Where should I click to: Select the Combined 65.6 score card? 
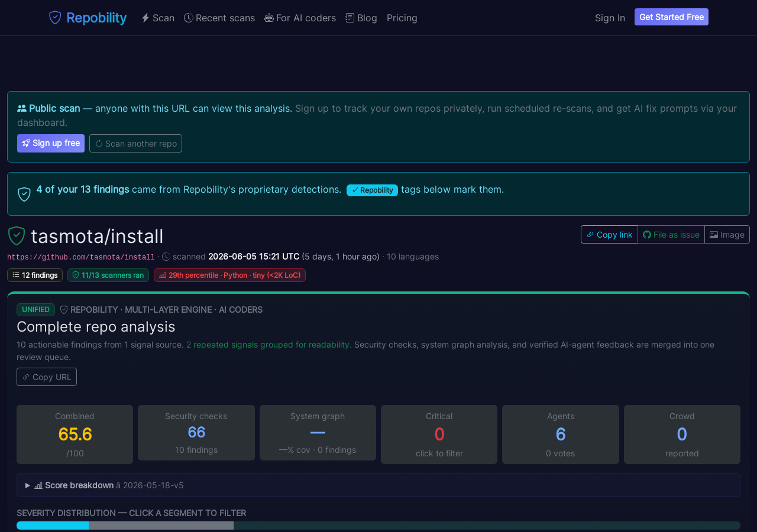75,434
